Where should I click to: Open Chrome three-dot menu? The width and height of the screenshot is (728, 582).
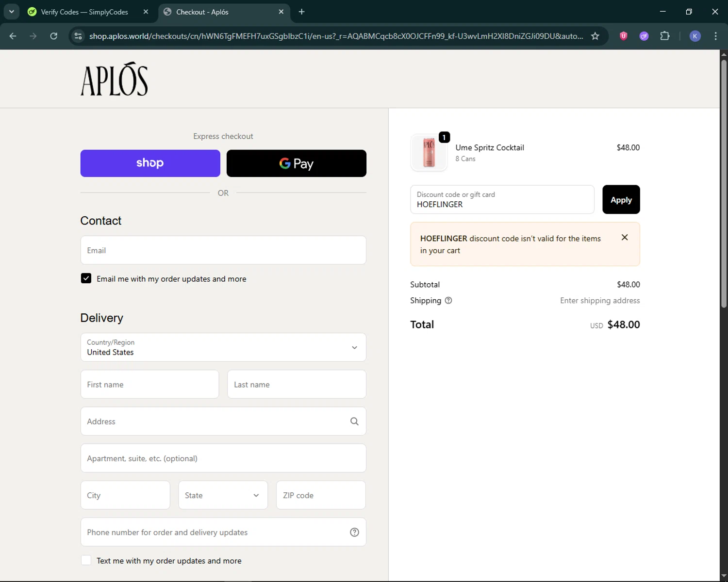(715, 36)
